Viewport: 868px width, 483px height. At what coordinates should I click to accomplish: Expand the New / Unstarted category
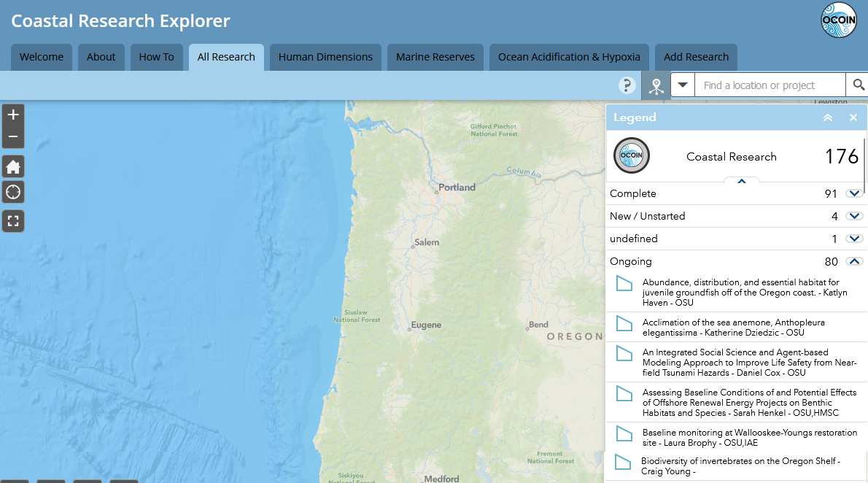[854, 217]
